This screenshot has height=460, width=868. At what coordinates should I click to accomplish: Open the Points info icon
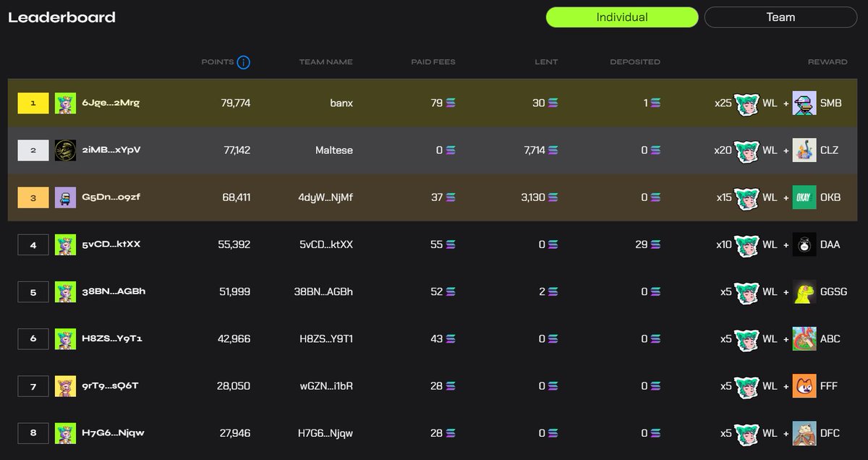(244, 61)
